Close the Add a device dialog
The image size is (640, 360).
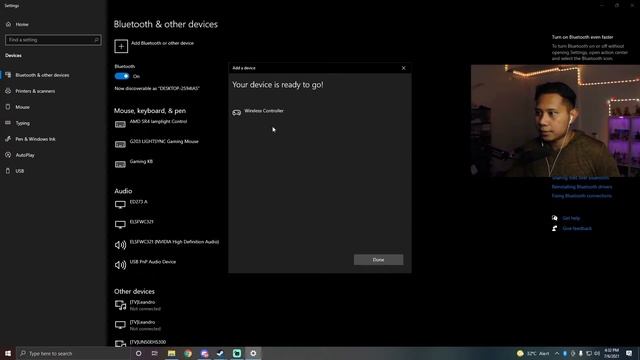coord(404,68)
